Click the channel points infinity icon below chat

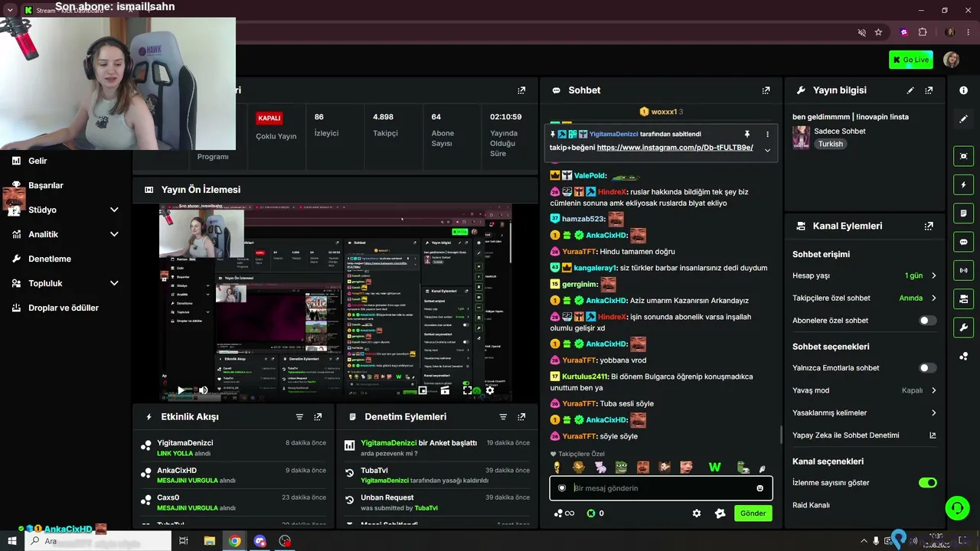[x=564, y=514]
